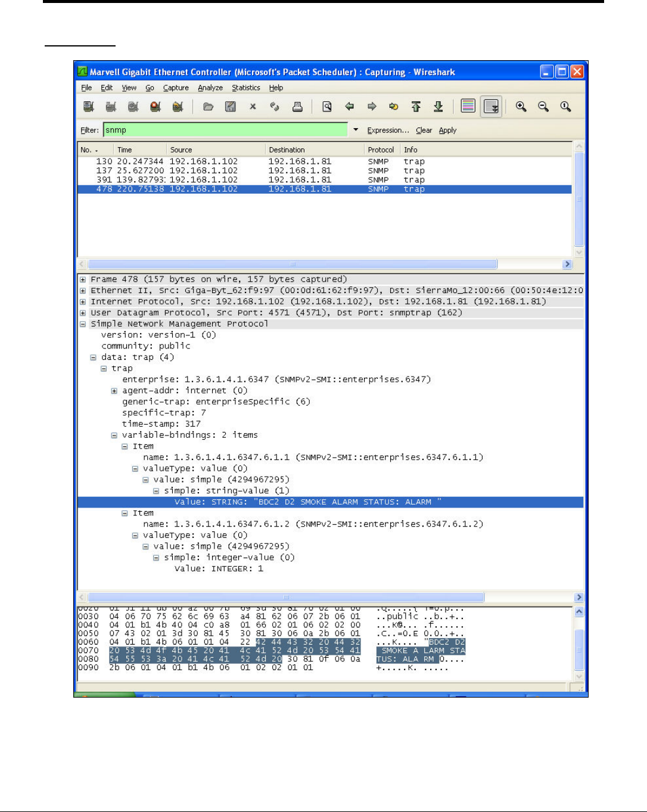Sort by the Source column header

[x=216, y=150]
